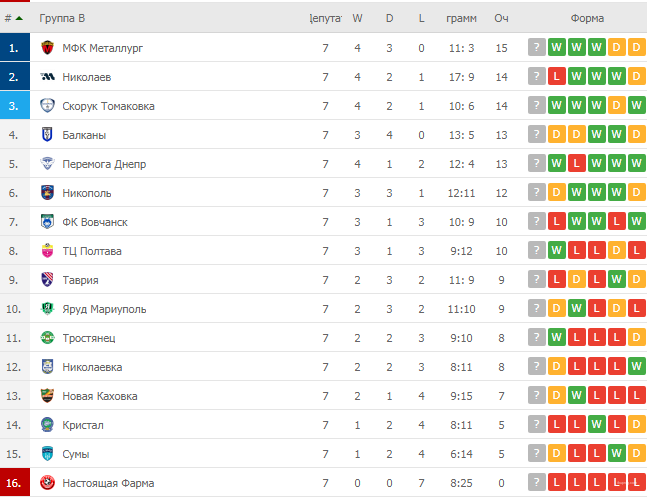Click the МФК Металлург team crest
Screen dimensions: 647x499
tap(47, 48)
